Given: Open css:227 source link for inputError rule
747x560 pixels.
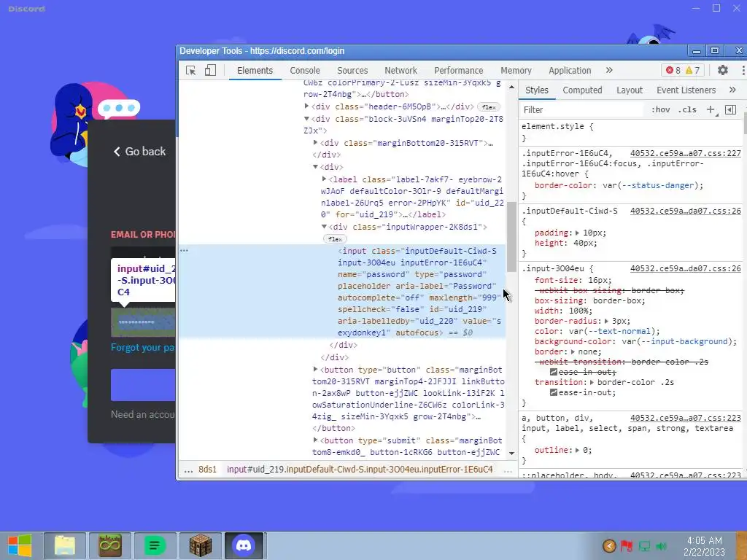Looking at the screenshot, I should point(686,153).
